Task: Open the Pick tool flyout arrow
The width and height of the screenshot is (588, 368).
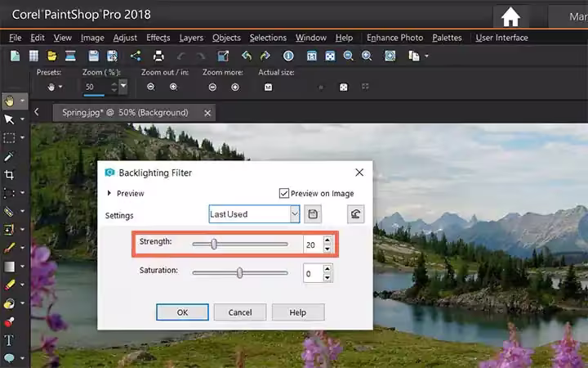Action: point(23,119)
